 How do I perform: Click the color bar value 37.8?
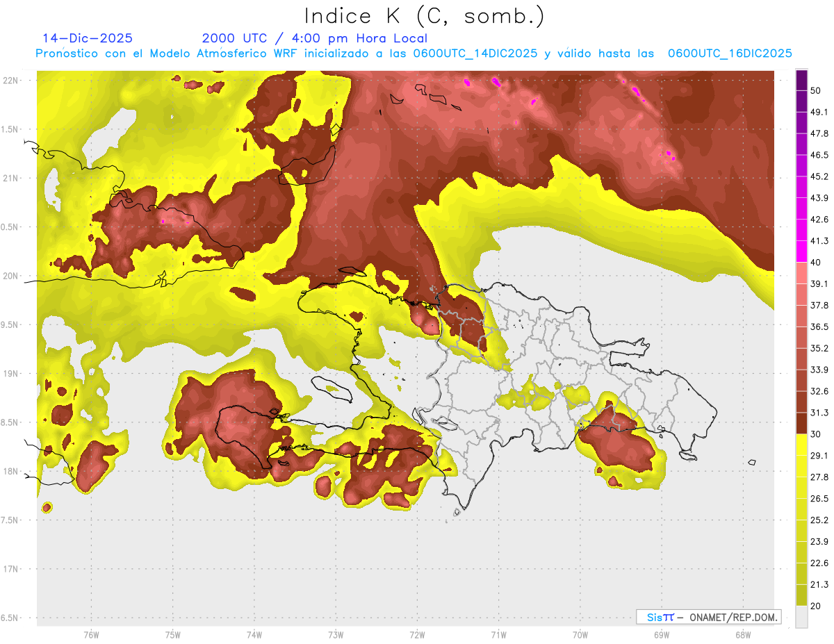819,306
